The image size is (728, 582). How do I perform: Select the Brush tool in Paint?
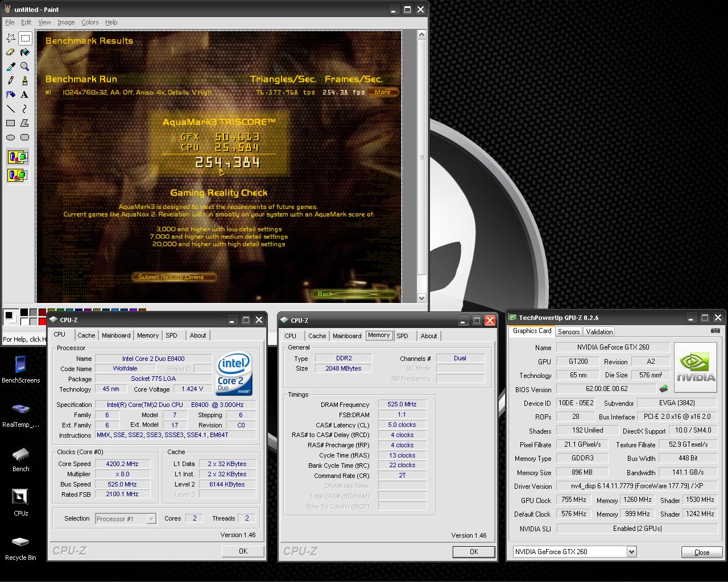click(25, 81)
